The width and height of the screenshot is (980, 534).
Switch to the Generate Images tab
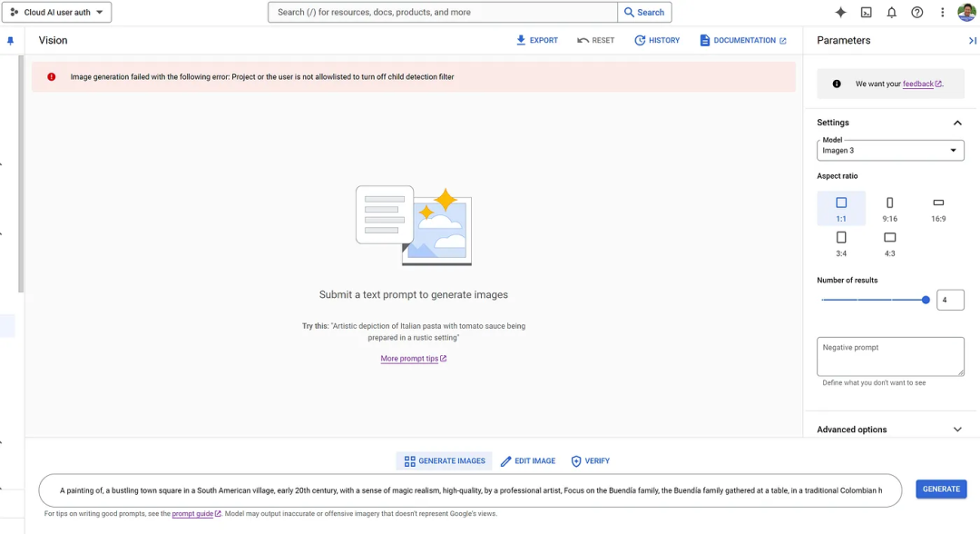445,460
